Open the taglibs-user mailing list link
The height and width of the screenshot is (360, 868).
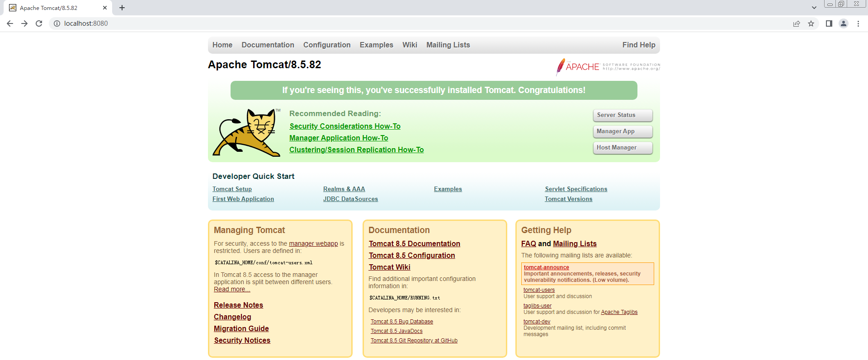538,306
